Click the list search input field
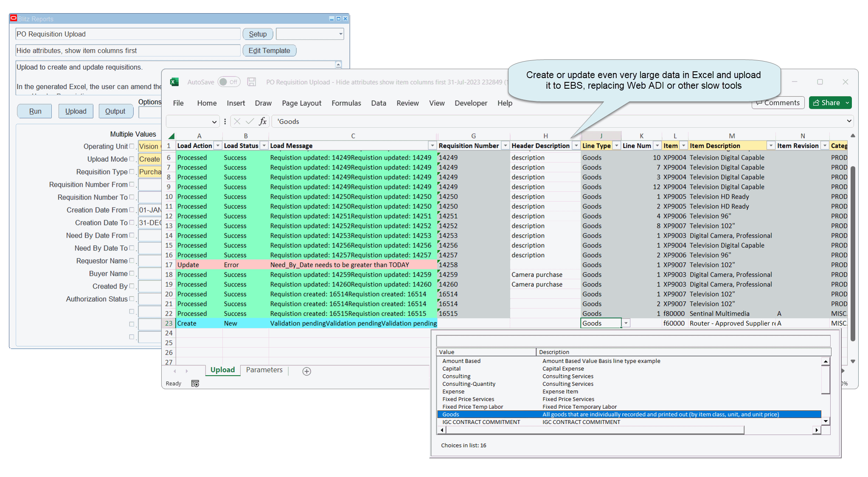Viewport: 868px width, 477px height. [633, 341]
